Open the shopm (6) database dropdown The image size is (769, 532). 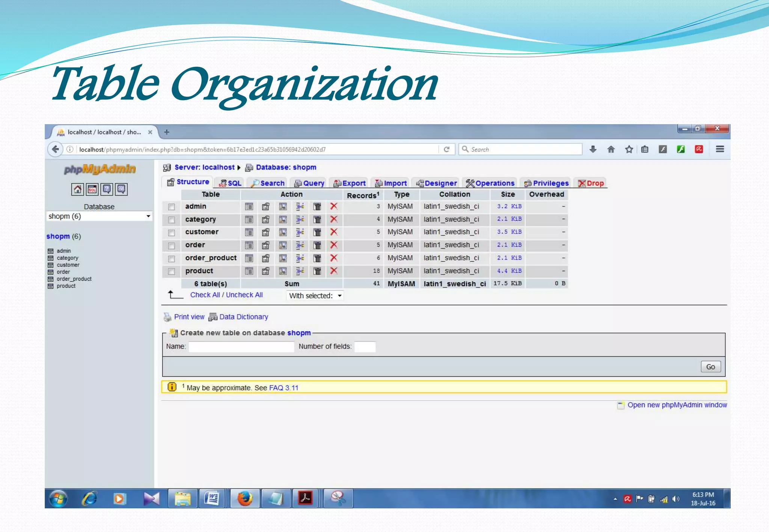pos(99,216)
